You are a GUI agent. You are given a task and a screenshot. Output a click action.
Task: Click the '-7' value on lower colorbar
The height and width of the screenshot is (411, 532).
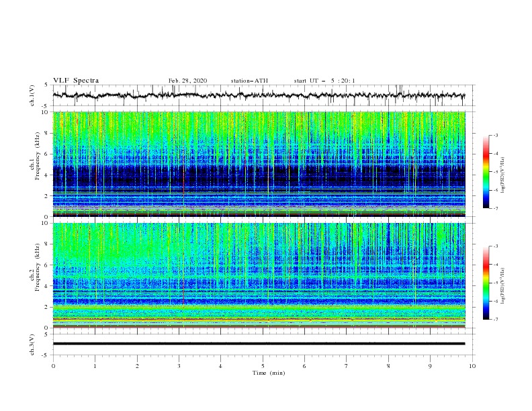pos(495,319)
